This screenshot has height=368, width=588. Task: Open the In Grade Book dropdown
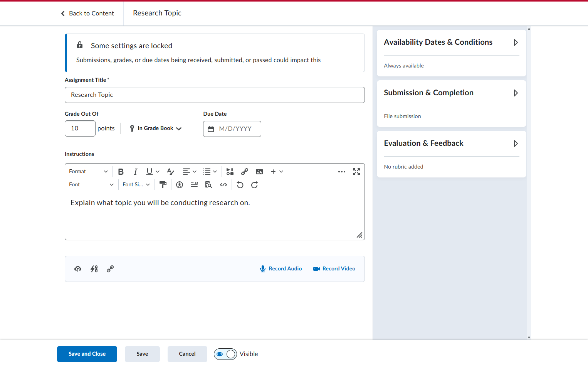pyautogui.click(x=156, y=128)
